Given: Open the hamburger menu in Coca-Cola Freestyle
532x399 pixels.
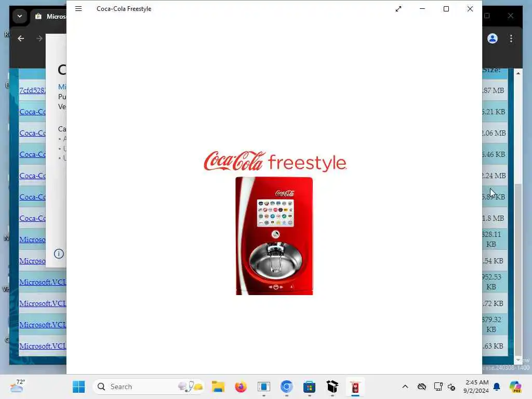Looking at the screenshot, I should click(x=78, y=9).
